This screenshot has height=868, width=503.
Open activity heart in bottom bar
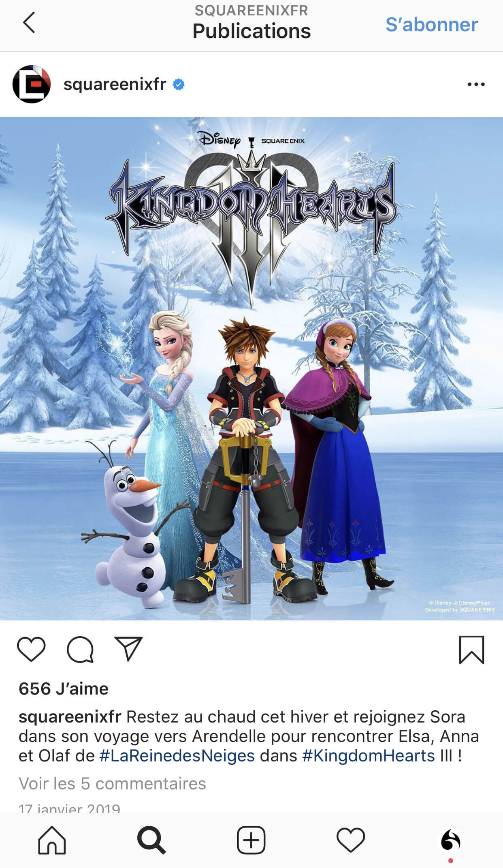click(x=351, y=840)
